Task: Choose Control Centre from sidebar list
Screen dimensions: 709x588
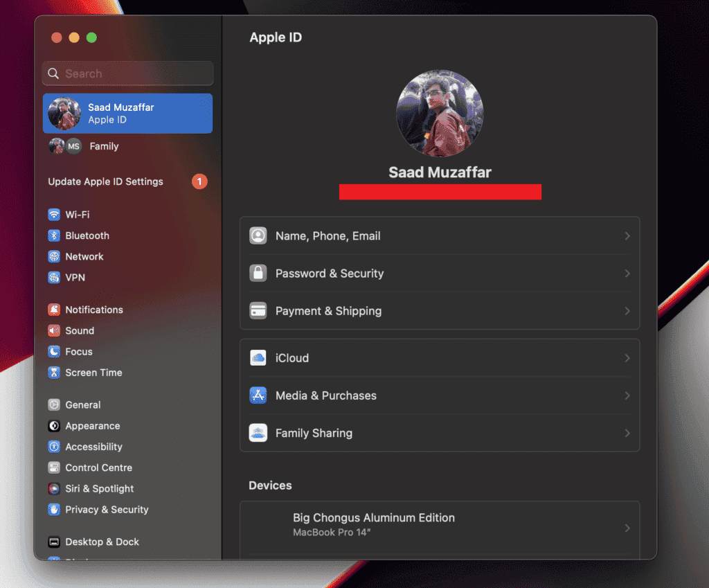Action: 98,467
